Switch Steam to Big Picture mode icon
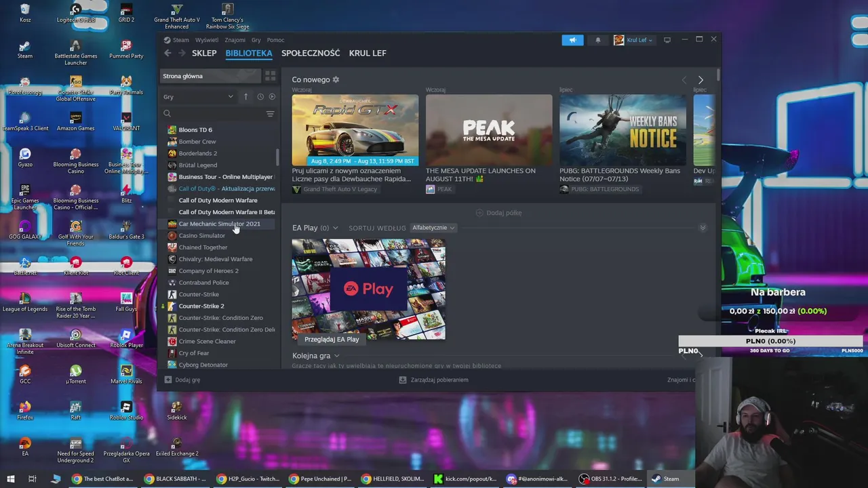Image resolution: width=868 pixels, height=488 pixels. point(667,40)
